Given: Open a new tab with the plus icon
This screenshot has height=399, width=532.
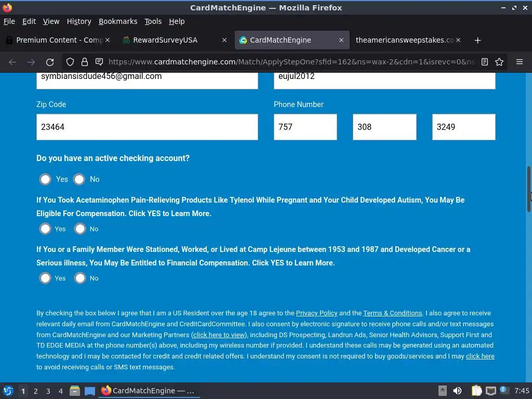Looking at the screenshot, I should [478, 41].
